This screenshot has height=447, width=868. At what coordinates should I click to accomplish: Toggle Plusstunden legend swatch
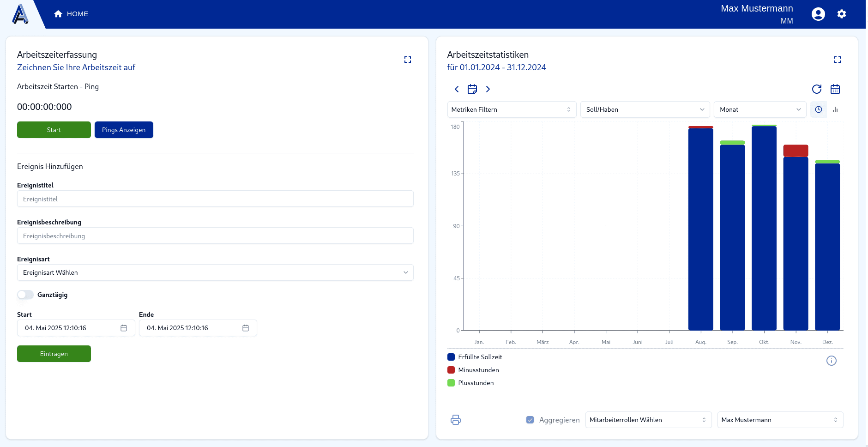point(451,383)
